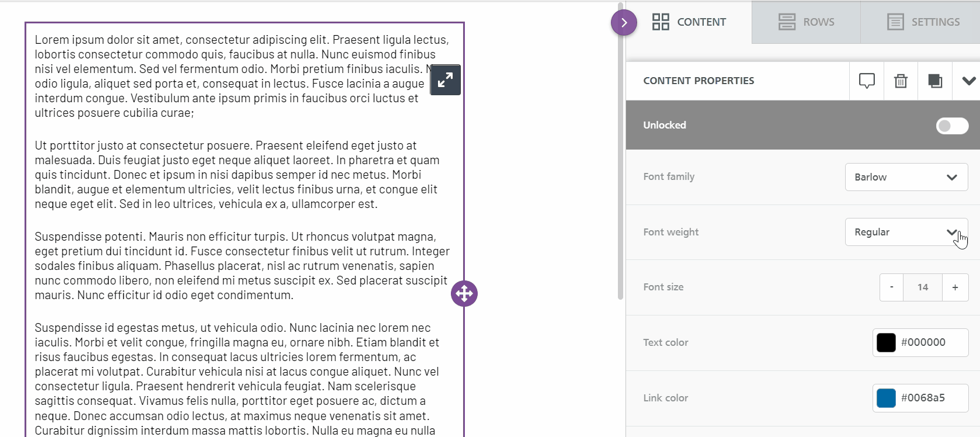Collapse the sidebar with purple arrow button
The width and height of the screenshot is (980, 437).
coord(624,23)
